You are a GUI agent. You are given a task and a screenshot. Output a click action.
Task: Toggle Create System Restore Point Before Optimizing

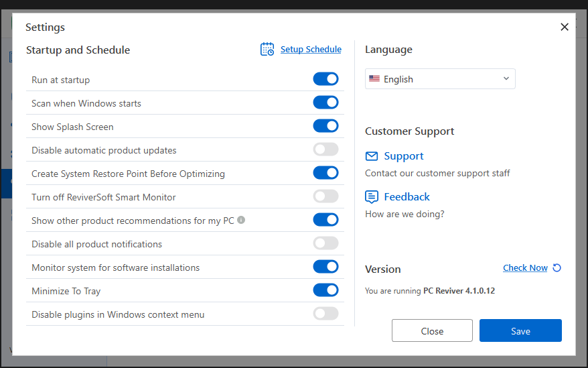click(325, 173)
